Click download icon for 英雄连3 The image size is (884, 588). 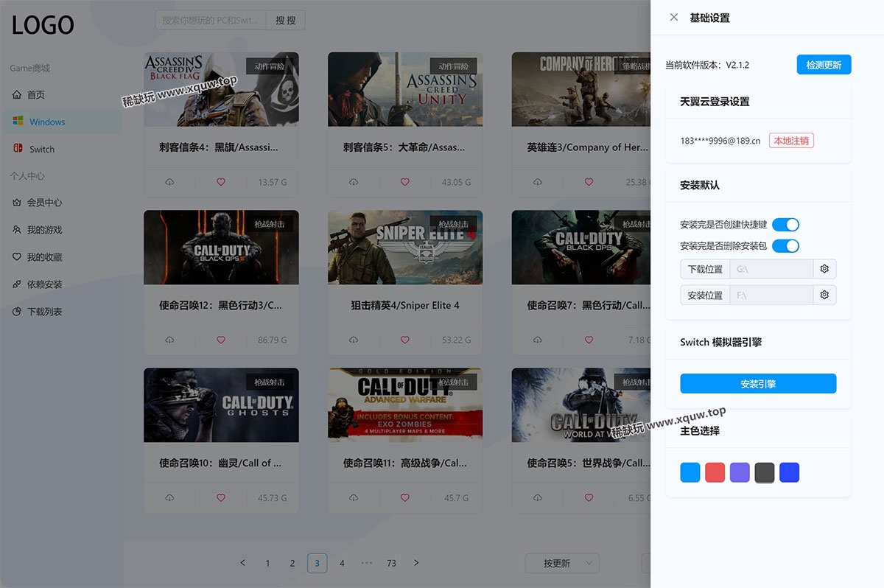click(538, 182)
